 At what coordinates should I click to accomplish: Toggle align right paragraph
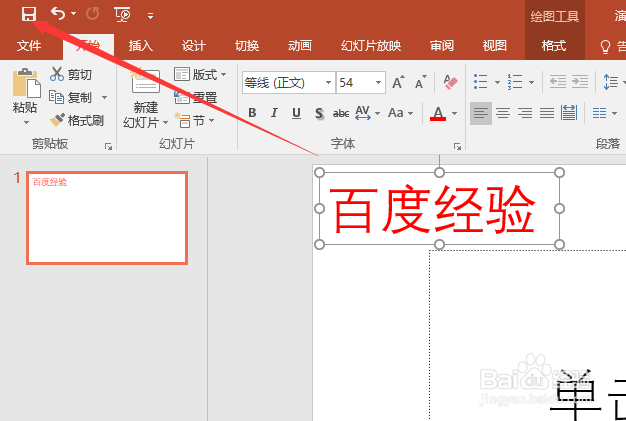525,113
